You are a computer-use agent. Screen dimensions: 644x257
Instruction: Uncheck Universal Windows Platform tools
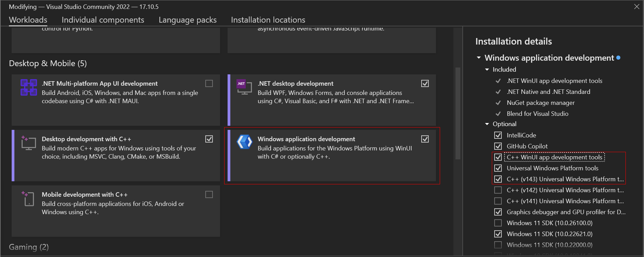[498, 168]
